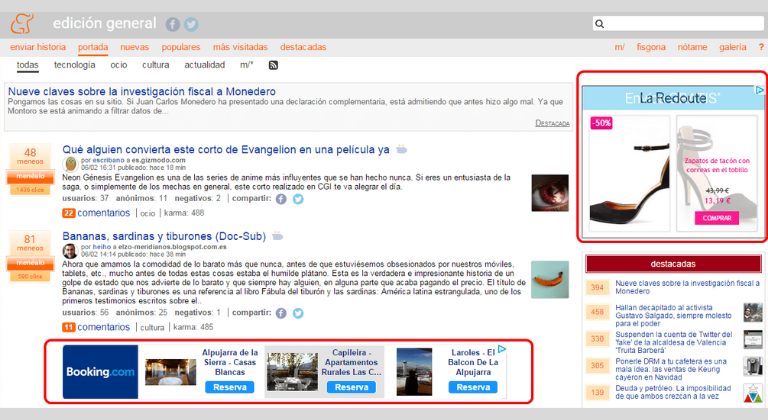Share Evangelion story on Twitter

pos(298,199)
